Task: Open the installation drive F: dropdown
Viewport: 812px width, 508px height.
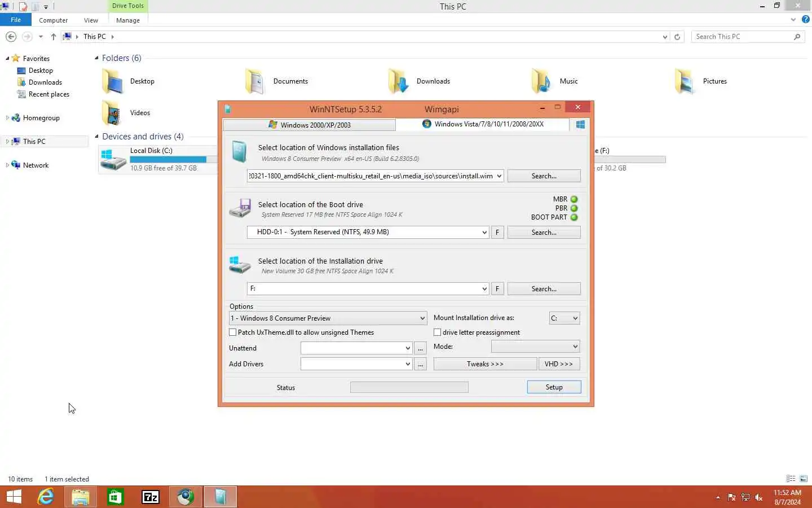Action: coord(484,288)
